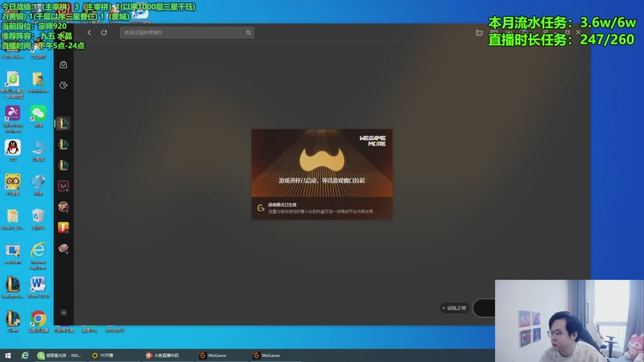Open the WeGame top-right screenshot folder icon
Screen dimensions: 644x362
click(x=479, y=32)
